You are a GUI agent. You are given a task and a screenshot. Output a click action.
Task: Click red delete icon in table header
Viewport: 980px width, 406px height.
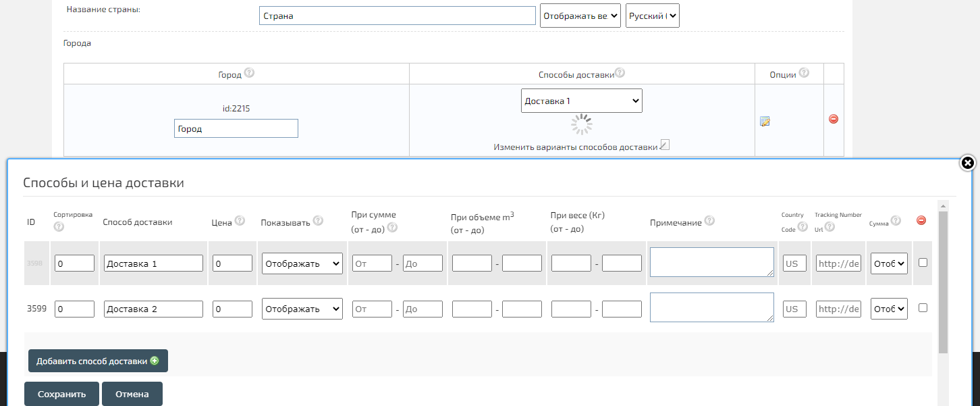tap(921, 220)
